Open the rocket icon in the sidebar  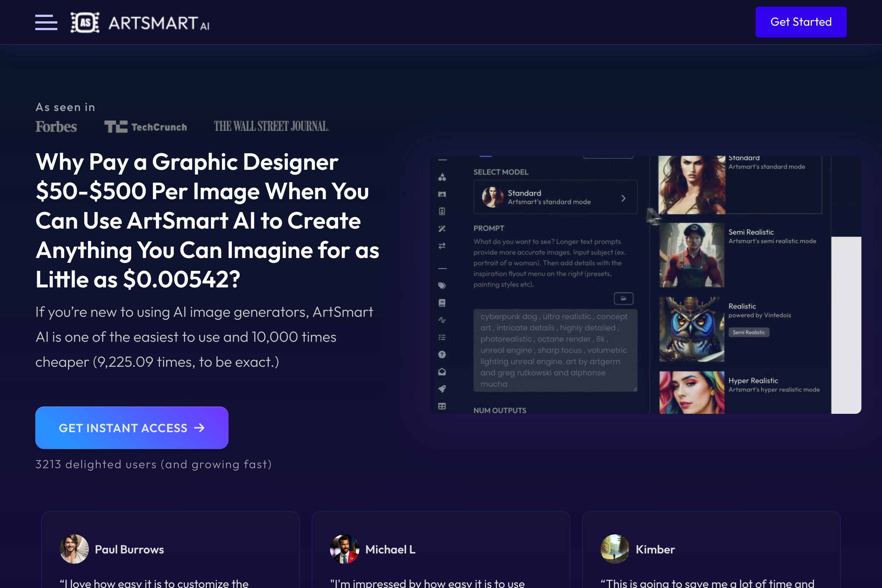[x=442, y=389]
